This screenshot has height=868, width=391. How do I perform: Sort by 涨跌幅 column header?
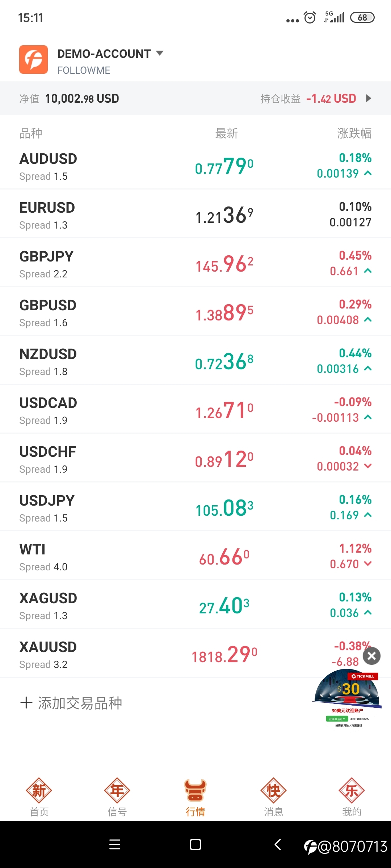(354, 133)
